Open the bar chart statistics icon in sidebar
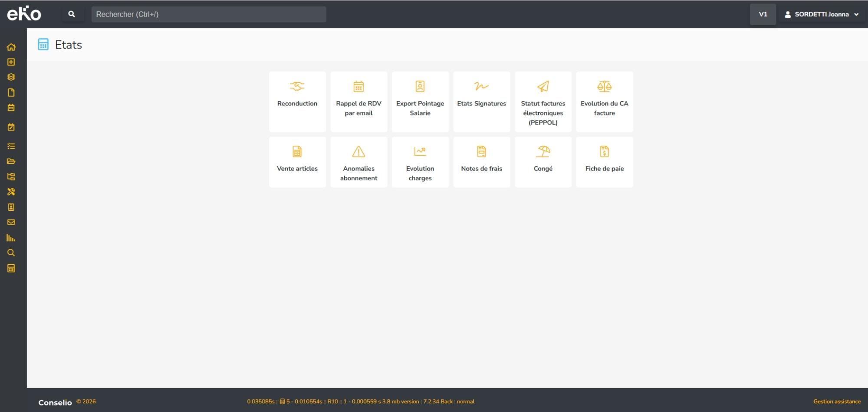The width and height of the screenshot is (868, 412). [11, 238]
